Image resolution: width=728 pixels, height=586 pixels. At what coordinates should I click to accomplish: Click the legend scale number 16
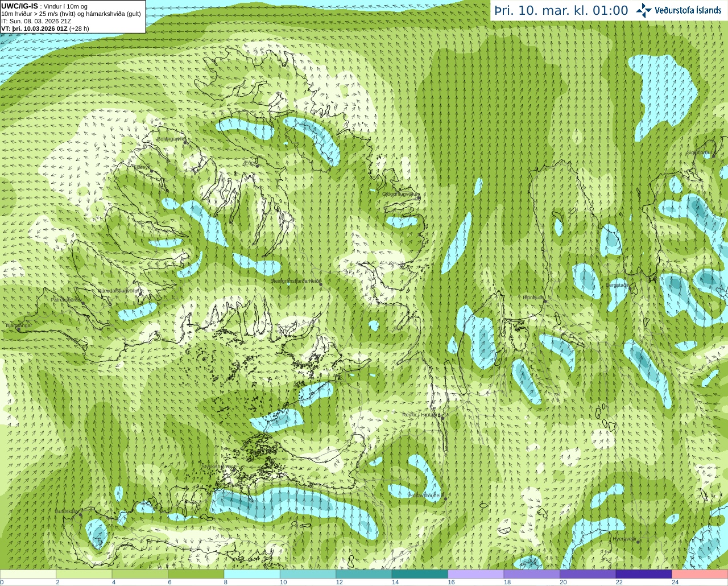tap(451, 582)
